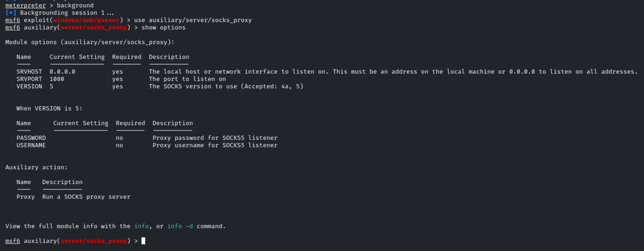This screenshot has height=251, width=644.
Task: Click the "When VERSION is 5:" text
Action: (x=49, y=108)
